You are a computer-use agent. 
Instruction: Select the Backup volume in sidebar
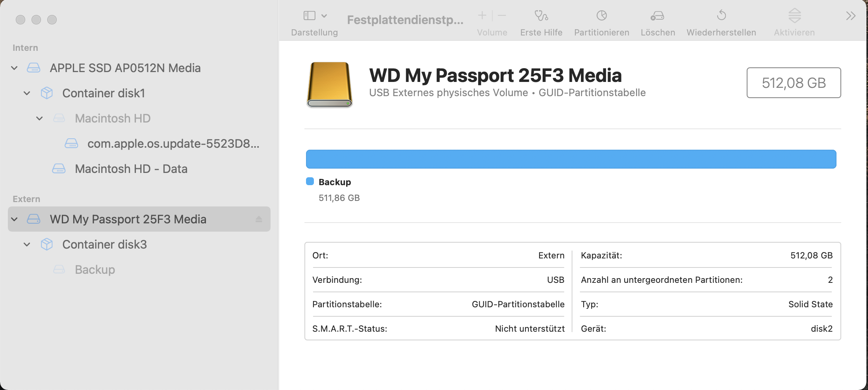(95, 270)
